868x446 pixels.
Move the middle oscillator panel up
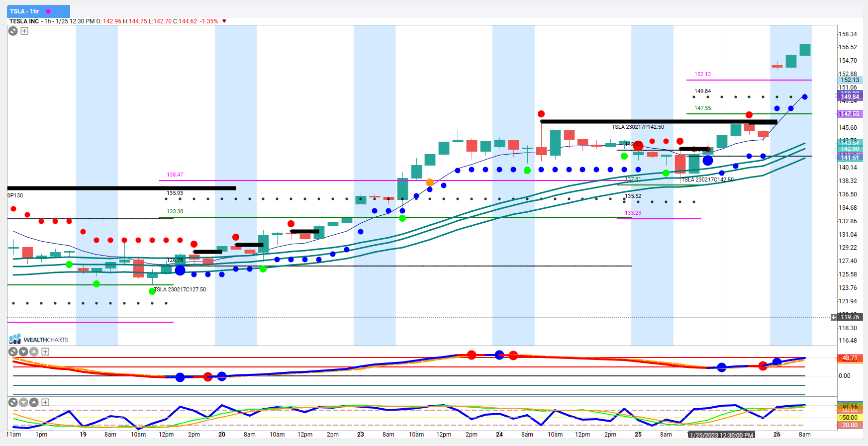pos(34,352)
